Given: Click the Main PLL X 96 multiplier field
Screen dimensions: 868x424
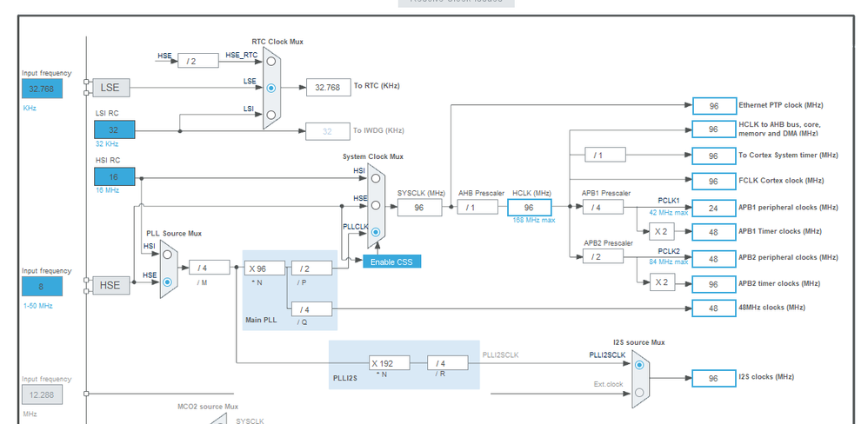Looking at the screenshot, I should point(264,268).
